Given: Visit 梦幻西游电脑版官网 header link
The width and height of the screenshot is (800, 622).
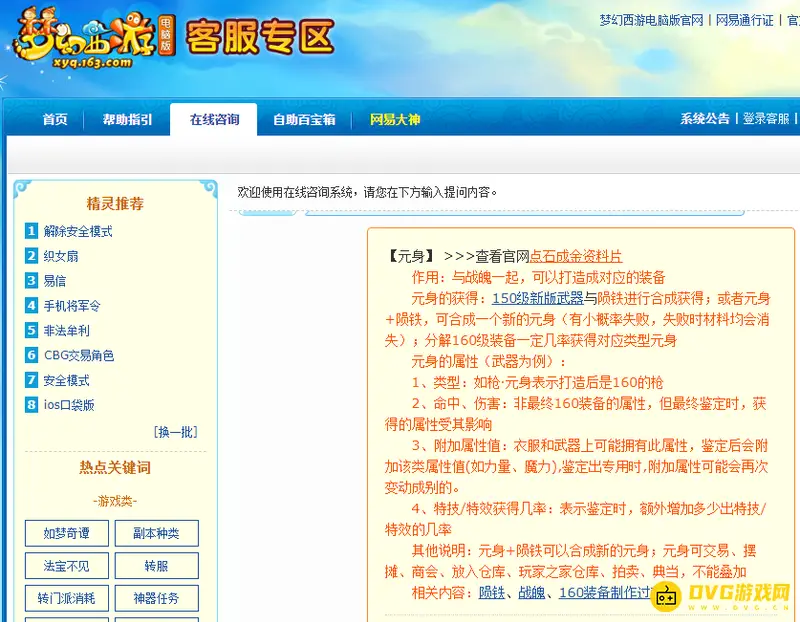Looking at the screenshot, I should point(651,20).
